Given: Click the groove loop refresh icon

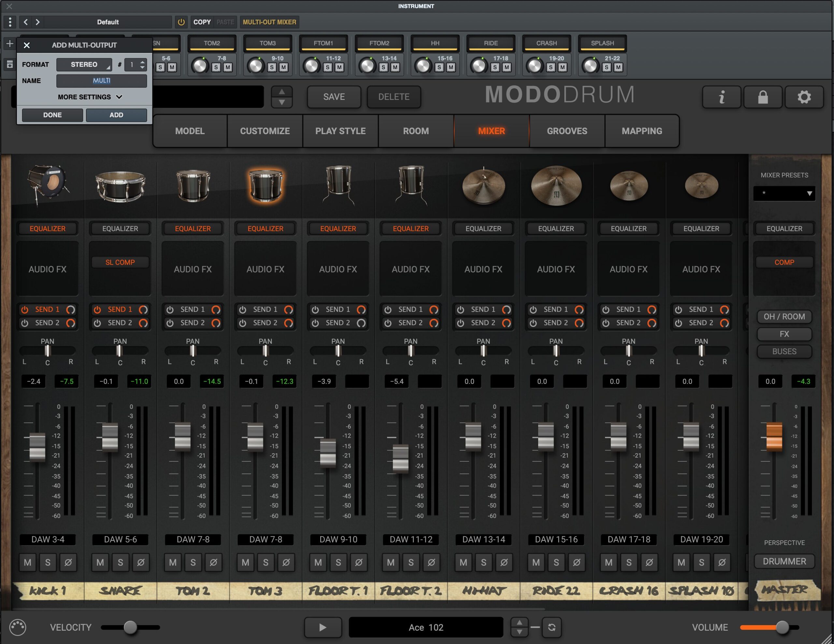Looking at the screenshot, I should pyautogui.click(x=552, y=627).
